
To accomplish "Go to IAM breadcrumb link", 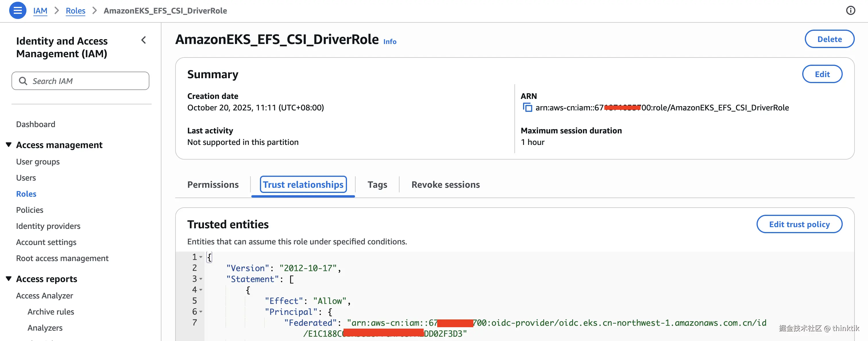I will (x=40, y=11).
